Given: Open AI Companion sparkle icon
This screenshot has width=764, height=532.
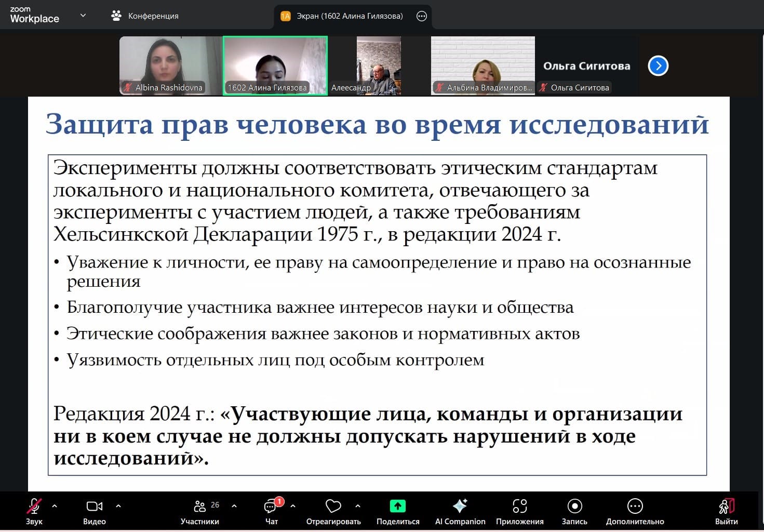Looking at the screenshot, I should 460,506.
